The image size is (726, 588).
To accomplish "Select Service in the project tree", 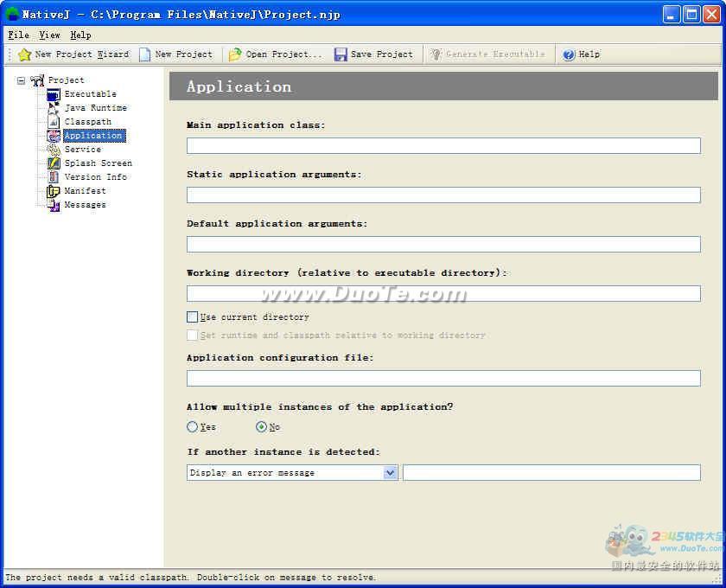I will (83, 150).
